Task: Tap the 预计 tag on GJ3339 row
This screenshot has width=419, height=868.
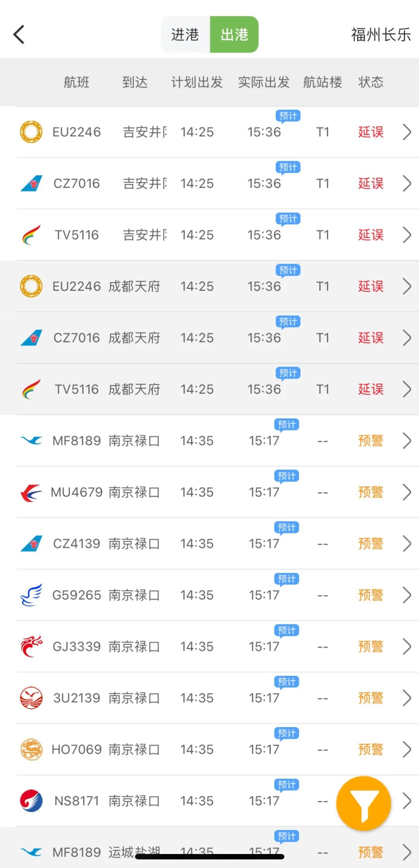Action: pyautogui.click(x=286, y=630)
